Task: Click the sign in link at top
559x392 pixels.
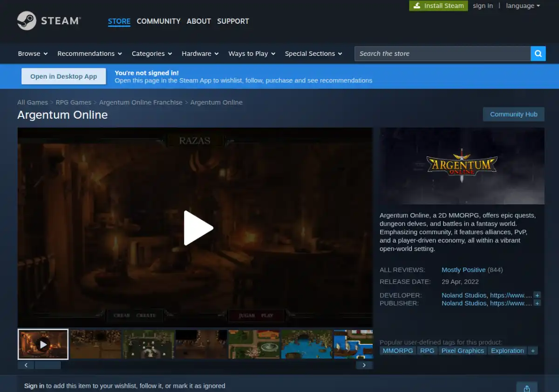Action: pyautogui.click(x=483, y=6)
